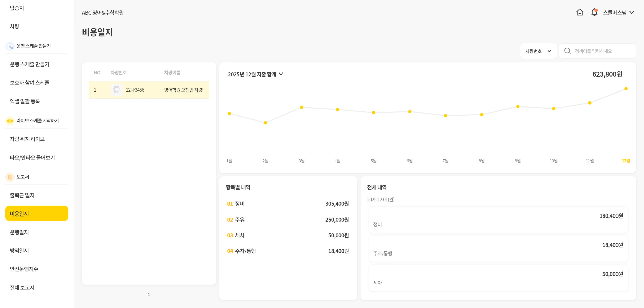
Task: Click the 보고서 section icon
Action: pyautogui.click(x=10, y=177)
